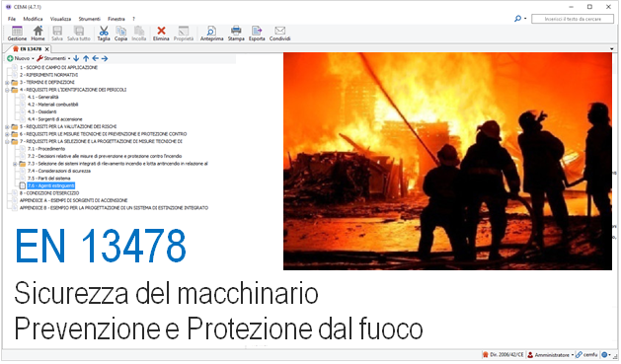Expand section 3 Termini e definizioni
The height and width of the screenshot is (364, 621).
point(7,82)
